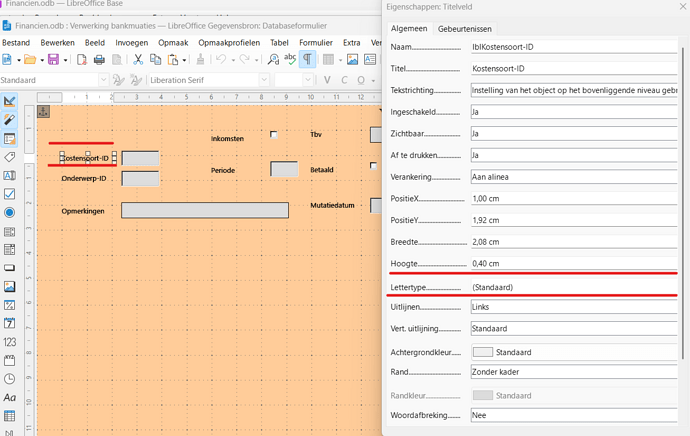Select the Opmerkingen text box on form
The image size is (690, 436).
(205, 210)
